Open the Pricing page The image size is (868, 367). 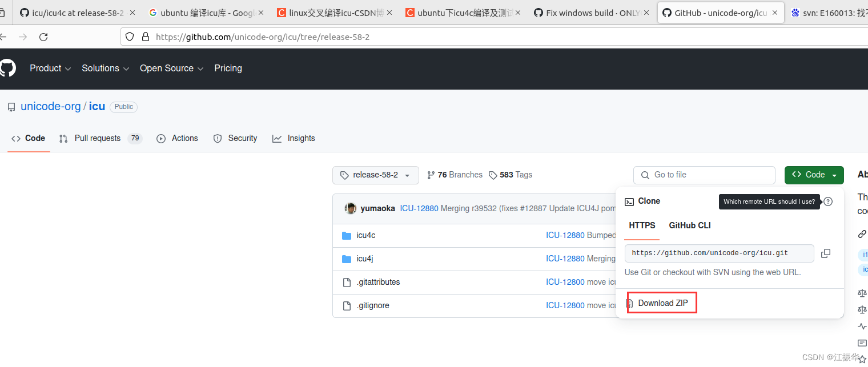(228, 68)
